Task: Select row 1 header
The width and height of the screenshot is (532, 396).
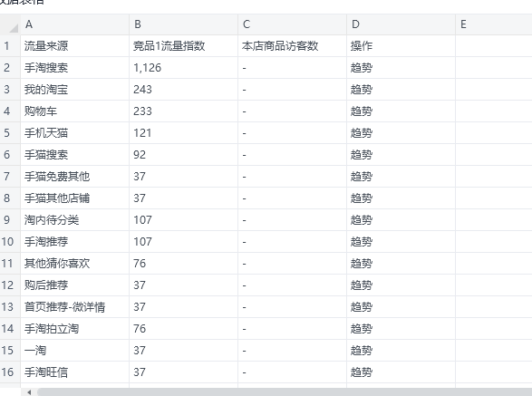Action: (10, 46)
